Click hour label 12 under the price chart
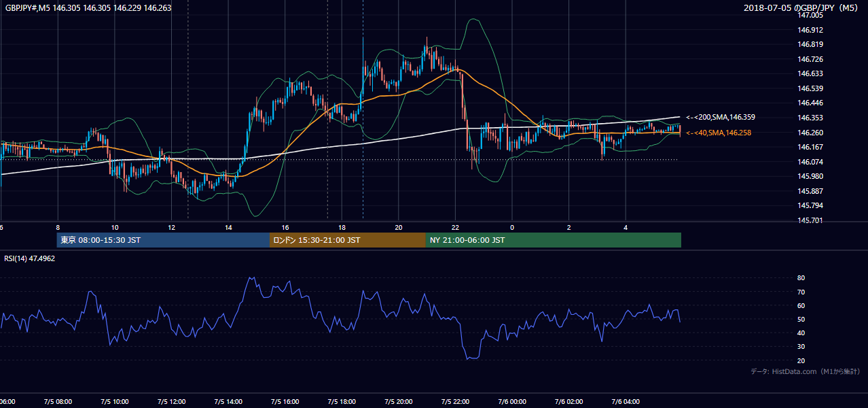This screenshot has height=408, width=868. [x=171, y=227]
